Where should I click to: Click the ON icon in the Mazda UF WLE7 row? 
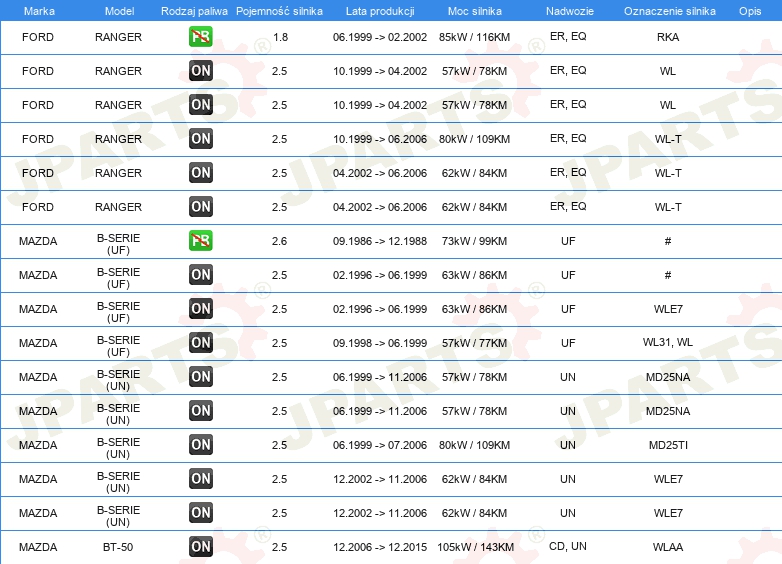[x=200, y=309]
